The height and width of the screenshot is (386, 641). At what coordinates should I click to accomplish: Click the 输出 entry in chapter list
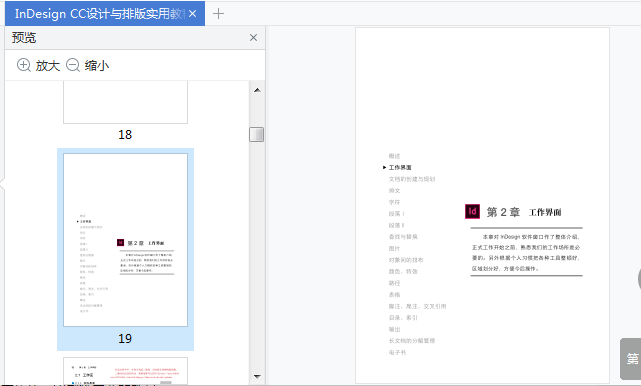point(394,329)
